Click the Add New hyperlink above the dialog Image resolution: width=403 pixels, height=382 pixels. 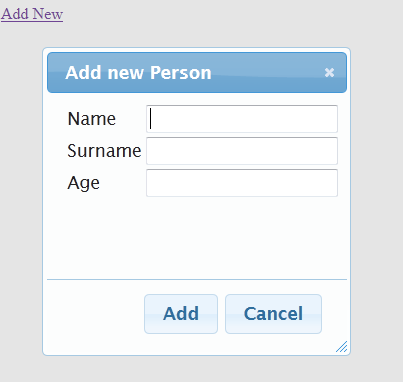pyautogui.click(x=32, y=14)
